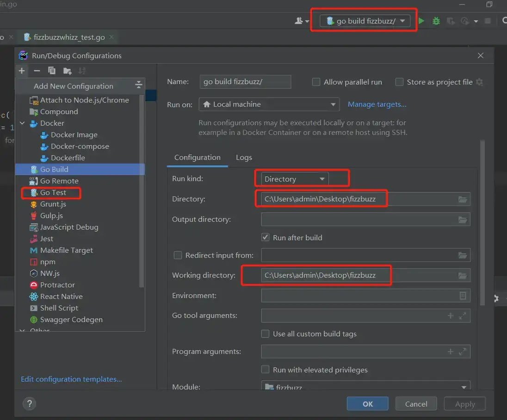
Task: Click the OK button
Action: (368, 404)
